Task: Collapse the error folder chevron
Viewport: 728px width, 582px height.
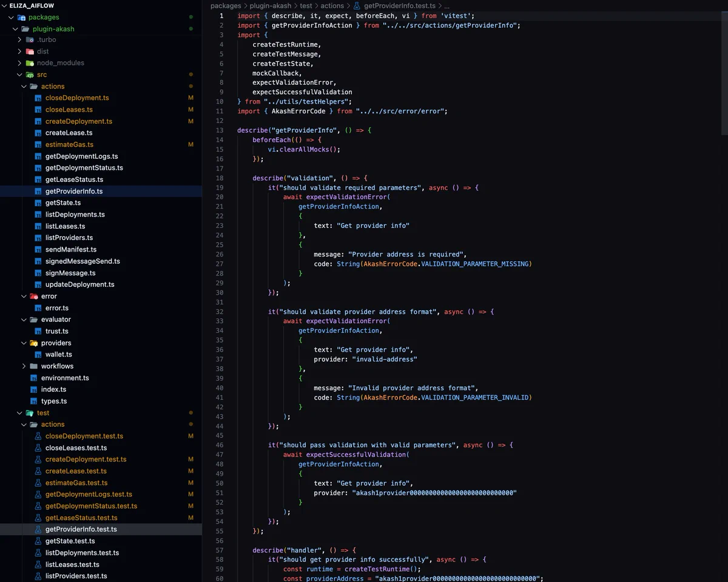Action: coord(24,296)
